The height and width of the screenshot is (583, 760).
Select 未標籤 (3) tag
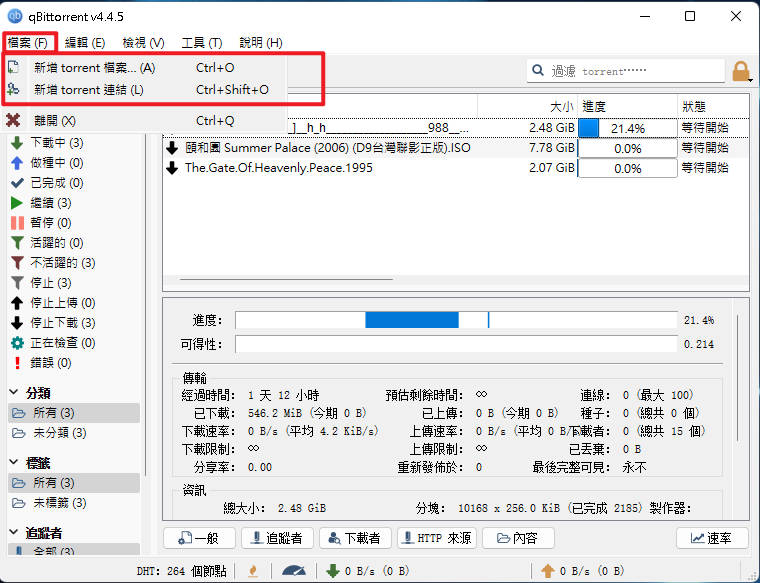click(x=74, y=503)
